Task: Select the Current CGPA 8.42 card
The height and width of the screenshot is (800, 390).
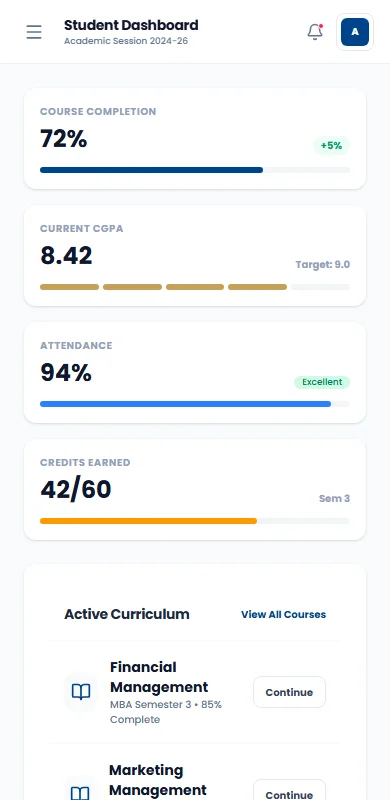Action: click(195, 256)
